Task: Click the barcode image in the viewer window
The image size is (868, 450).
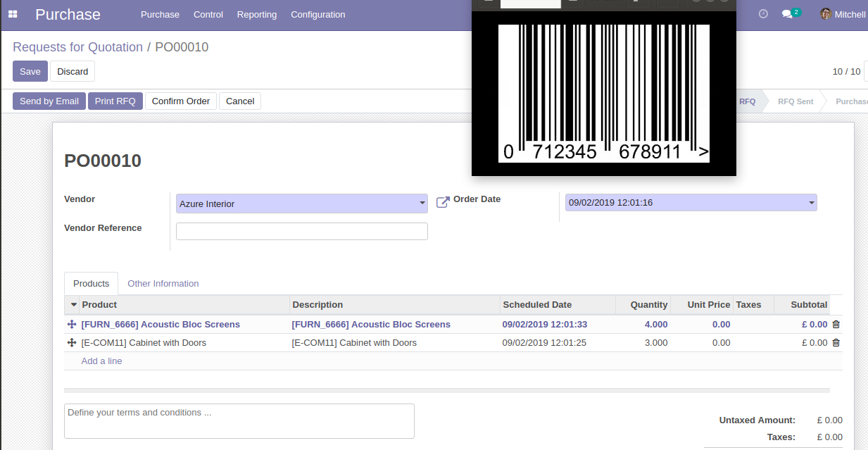Action: pyautogui.click(x=604, y=94)
